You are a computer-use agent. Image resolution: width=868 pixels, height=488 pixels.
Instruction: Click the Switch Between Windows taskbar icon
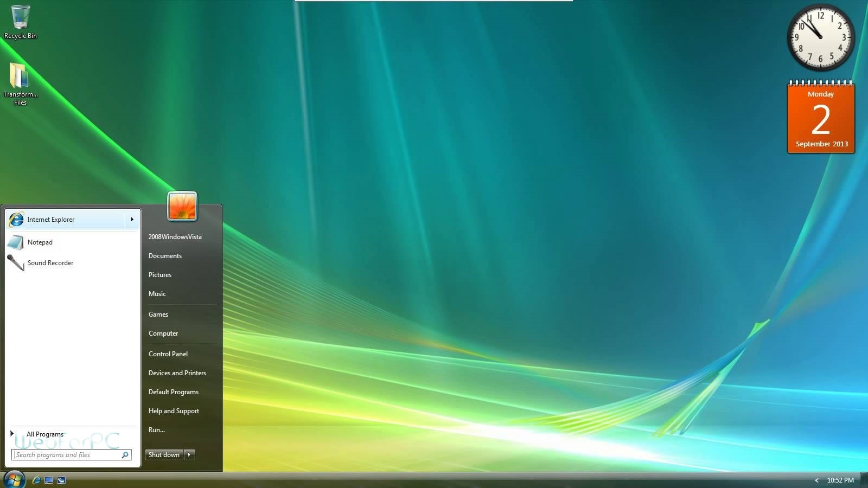tap(61, 480)
